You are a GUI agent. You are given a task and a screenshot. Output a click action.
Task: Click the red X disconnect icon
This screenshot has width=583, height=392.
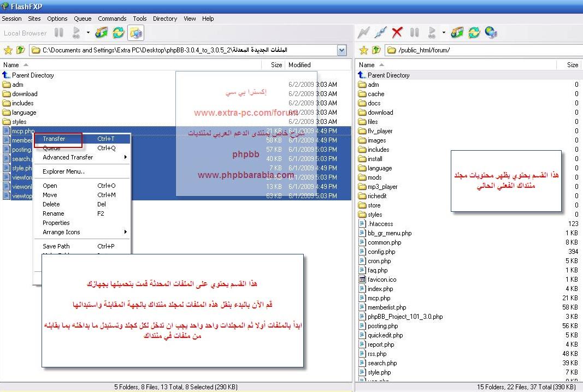click(x=397, y=33)
